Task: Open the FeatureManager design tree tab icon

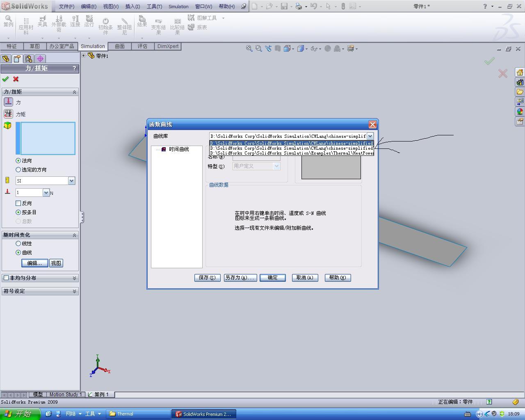Action: 6,59
